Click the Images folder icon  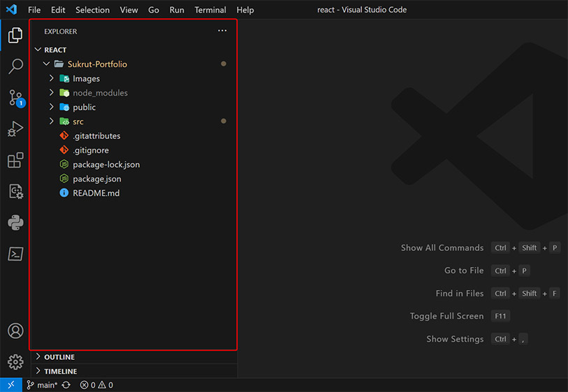click(x=64, y=79)
